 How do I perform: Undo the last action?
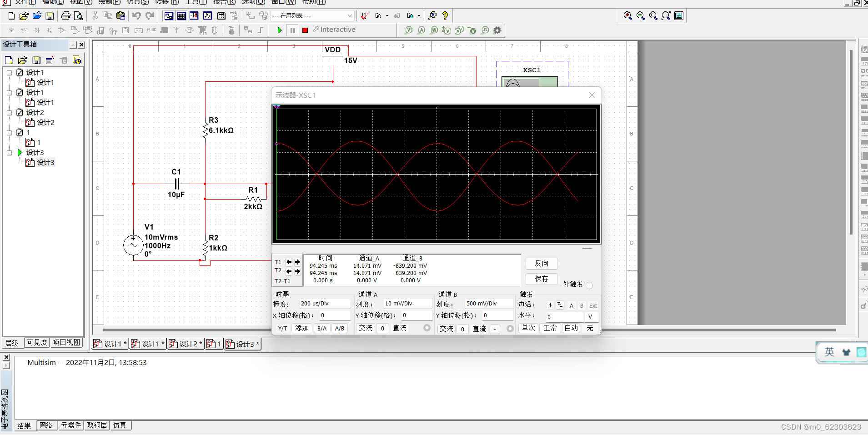[136, 16]
